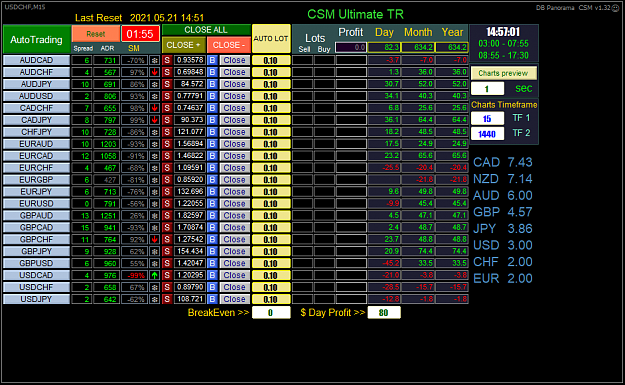
Task: Click the Charts preview seconds field
Action: pyautogui.click(x=487, y=89)
